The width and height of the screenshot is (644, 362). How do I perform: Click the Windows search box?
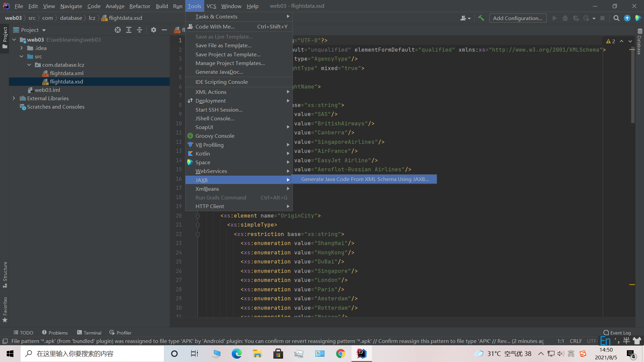point(92,354)
